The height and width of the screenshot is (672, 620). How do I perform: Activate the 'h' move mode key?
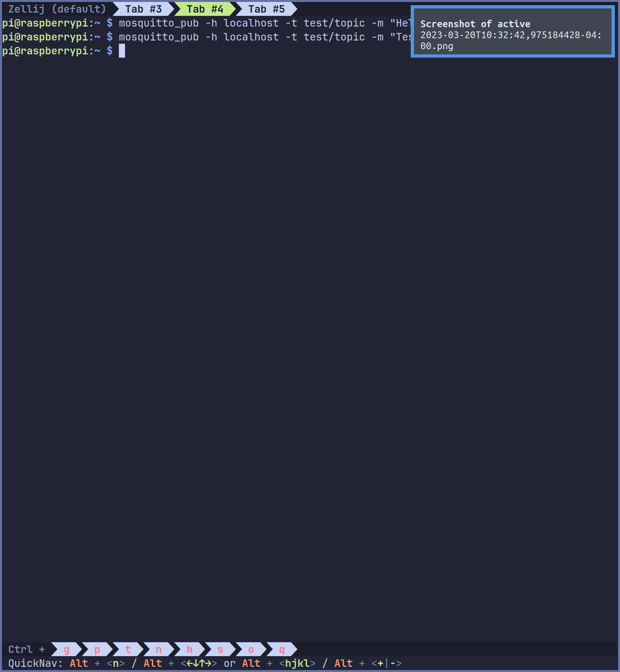189,649
